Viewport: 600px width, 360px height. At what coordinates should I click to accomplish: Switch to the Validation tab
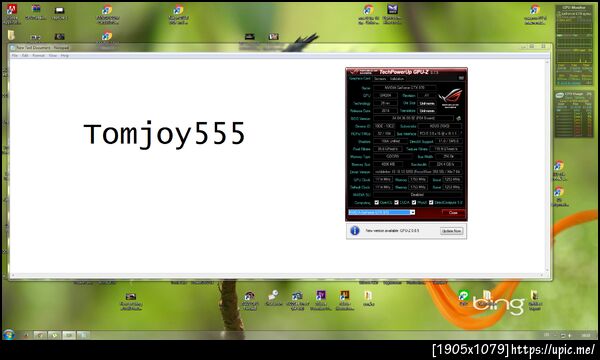[397, 79]
